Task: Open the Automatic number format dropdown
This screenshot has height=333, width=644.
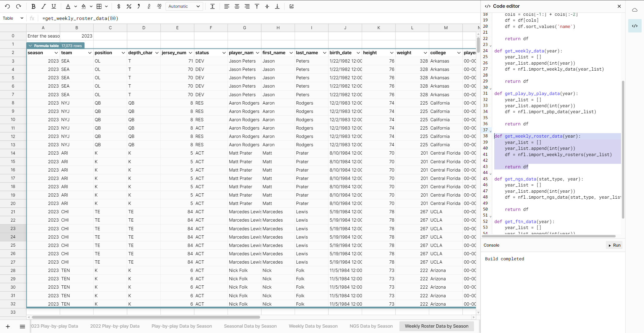Action: click(184, 6)
